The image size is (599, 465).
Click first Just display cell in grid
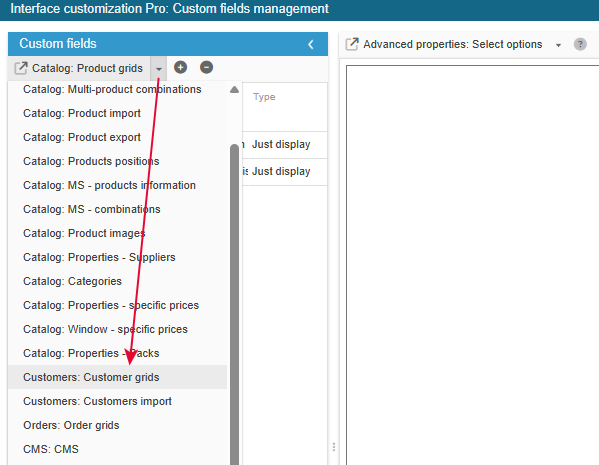pyautogui.click(x=281, y=144)
